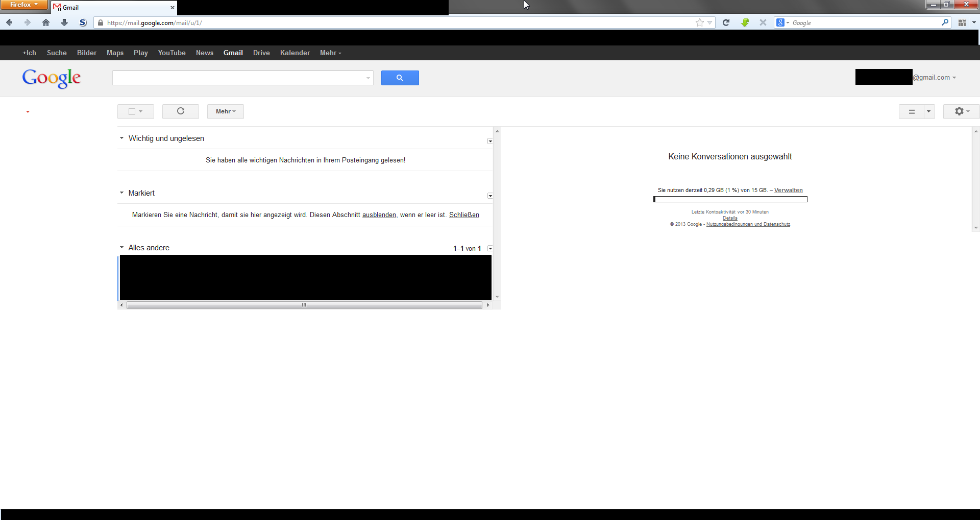Refresh the Gmail inbox
The image size is (980, 520).
point(181,111)
